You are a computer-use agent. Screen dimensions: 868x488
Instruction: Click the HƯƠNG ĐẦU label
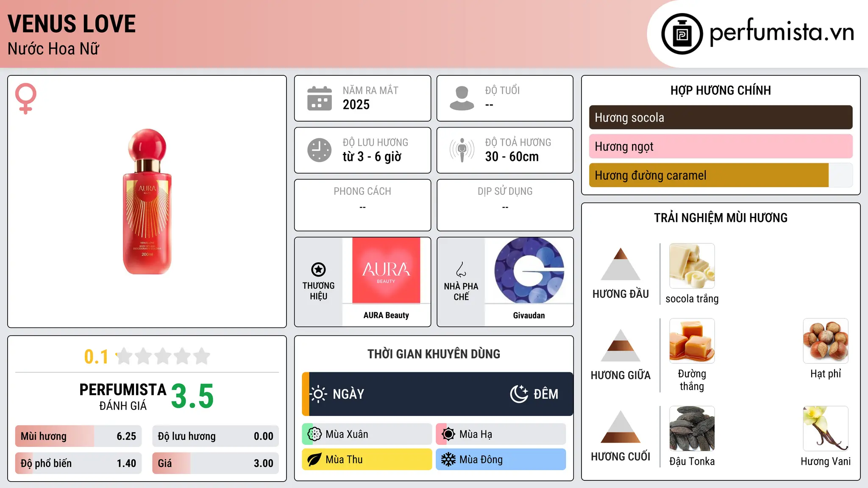click(620, 294)
